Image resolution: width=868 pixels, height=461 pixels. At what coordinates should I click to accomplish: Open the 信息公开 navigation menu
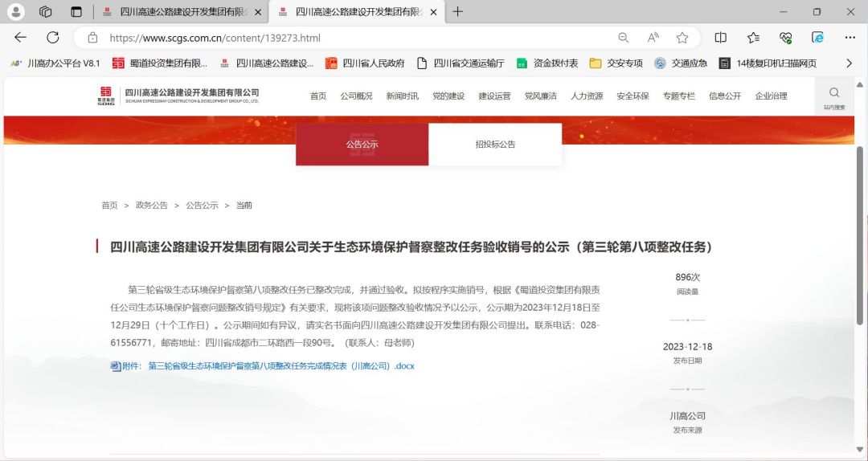[725, 96]
